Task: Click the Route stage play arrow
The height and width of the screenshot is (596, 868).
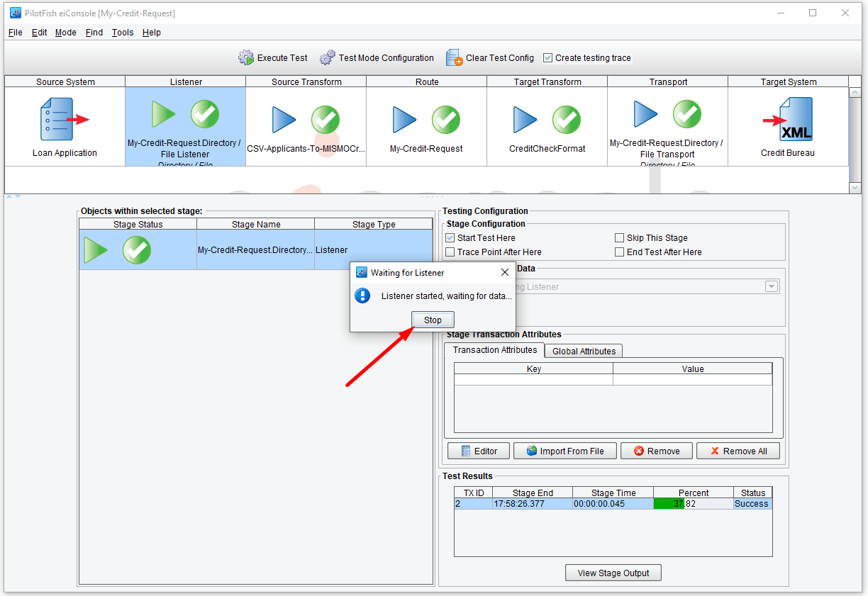Action: click(405, 120)
